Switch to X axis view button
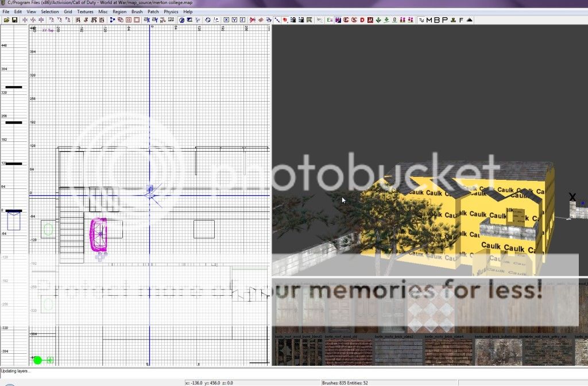Viewport: 588px width, 386px height. [x=226, y=20]
